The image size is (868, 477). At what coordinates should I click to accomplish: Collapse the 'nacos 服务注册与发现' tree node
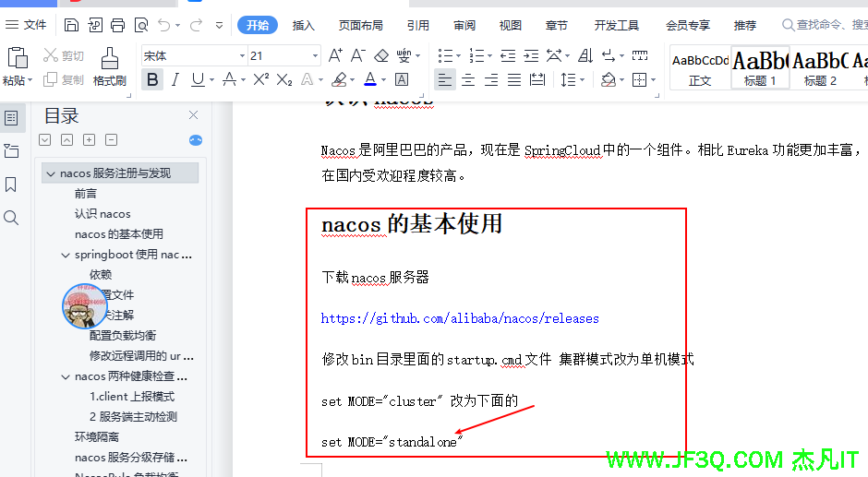(x=50, y=173)
